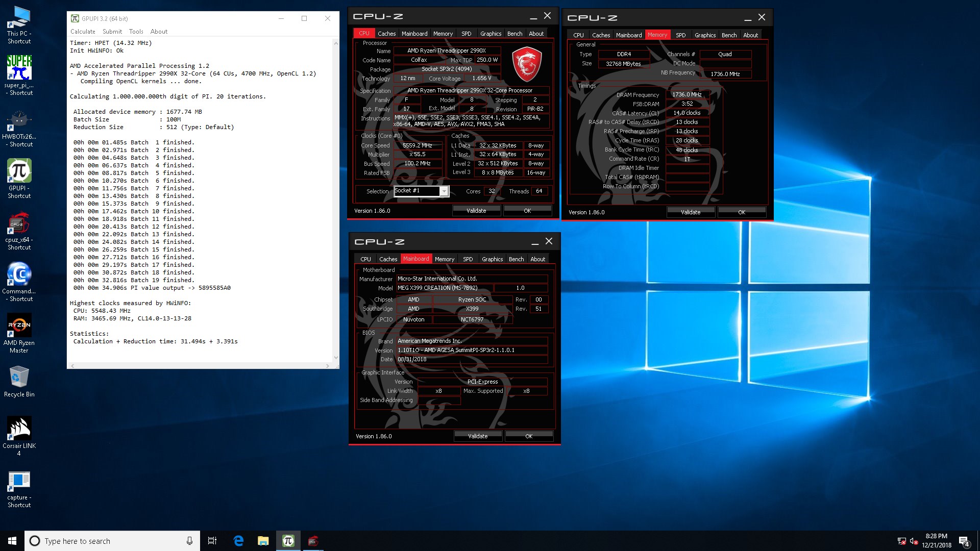Click the Max TDP value 250.0 W

click(x=487, y=60)
